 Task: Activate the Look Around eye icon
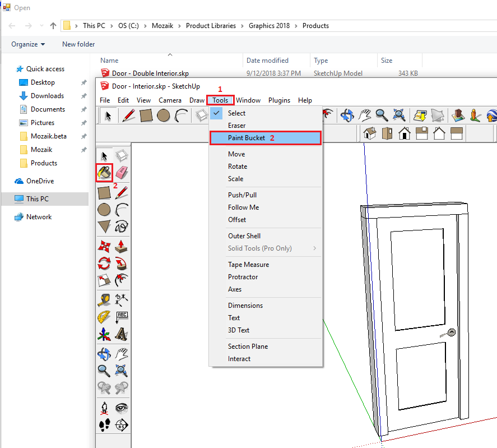pyautogui.click(x=122, y=407)
